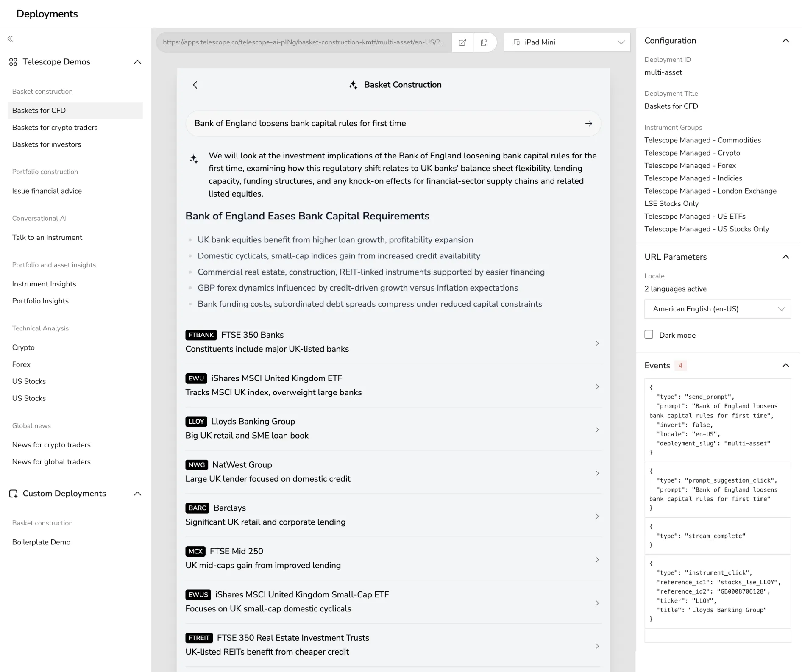The width and height of the screenshot is (802, 672).
Task: Enable Dark mode
Action: pyautogui.click(x=649, y=335)
